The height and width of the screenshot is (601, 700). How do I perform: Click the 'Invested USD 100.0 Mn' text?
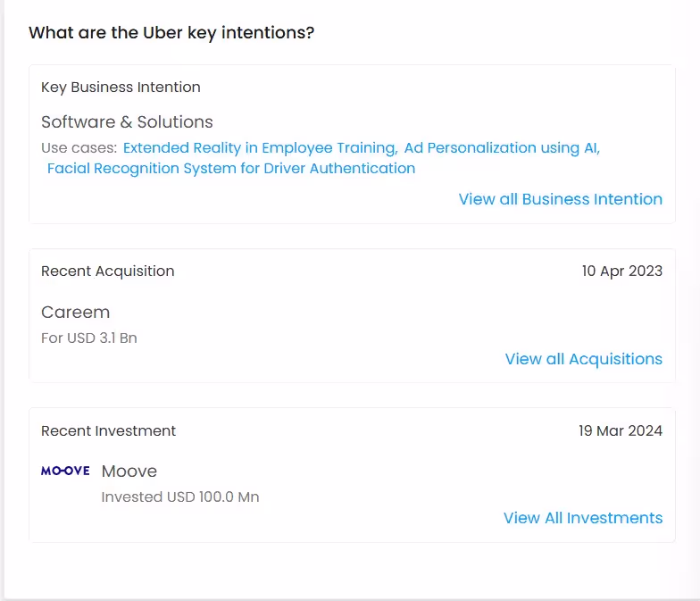click(180, 497)
